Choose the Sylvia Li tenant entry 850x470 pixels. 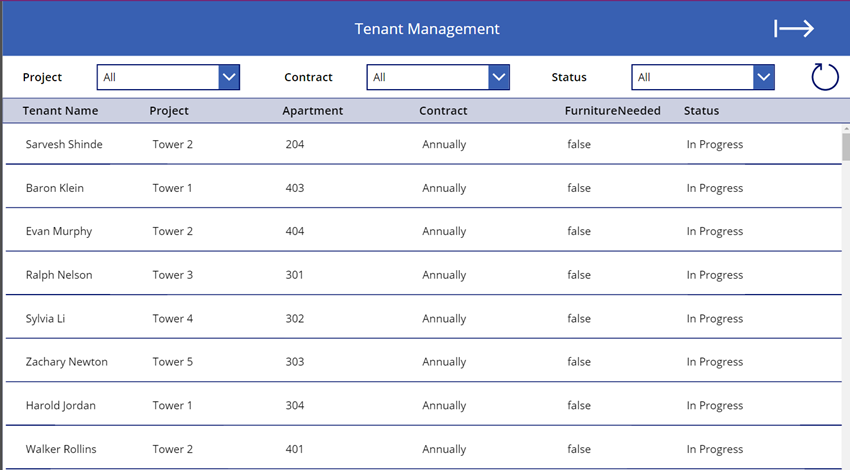click(x=46, y=318)
